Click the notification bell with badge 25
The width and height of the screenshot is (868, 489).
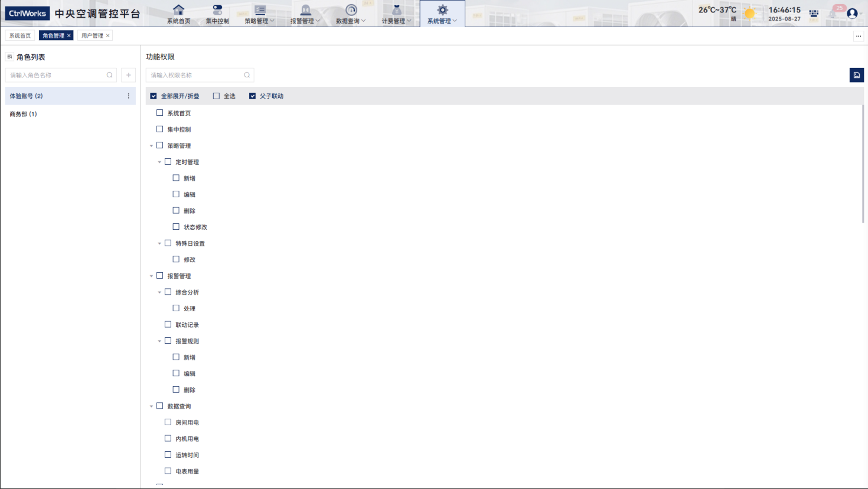833,13
